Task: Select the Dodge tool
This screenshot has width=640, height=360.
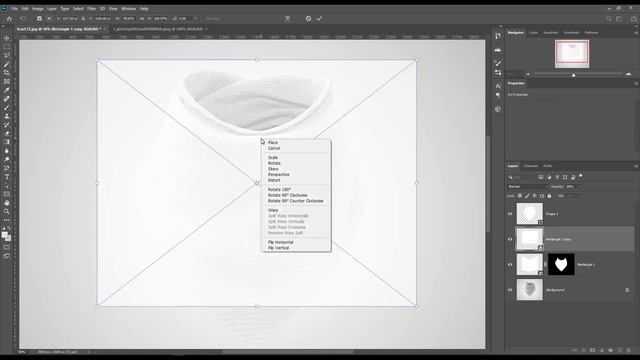Action: tap(7, 160)
